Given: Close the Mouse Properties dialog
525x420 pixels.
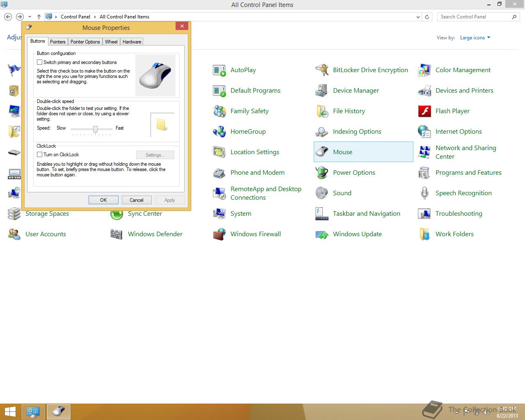Looking at the screenshot, I should (x=182, y=26).
